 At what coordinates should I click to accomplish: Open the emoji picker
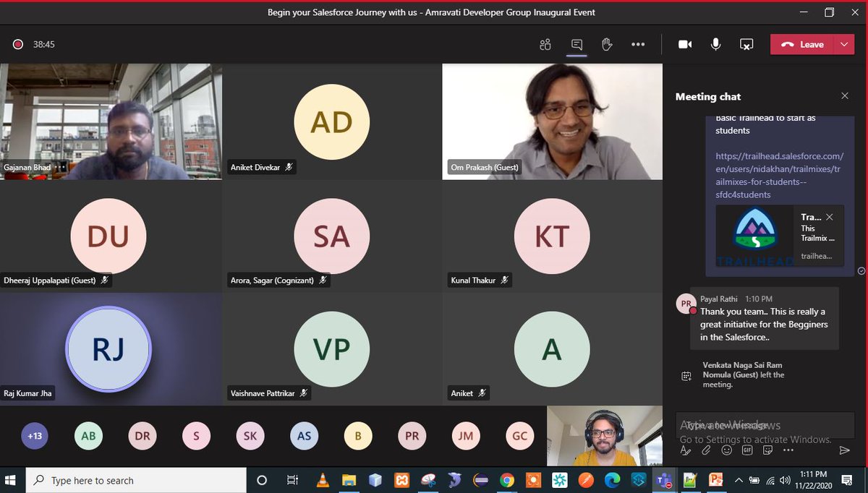[x=727, y=450]
